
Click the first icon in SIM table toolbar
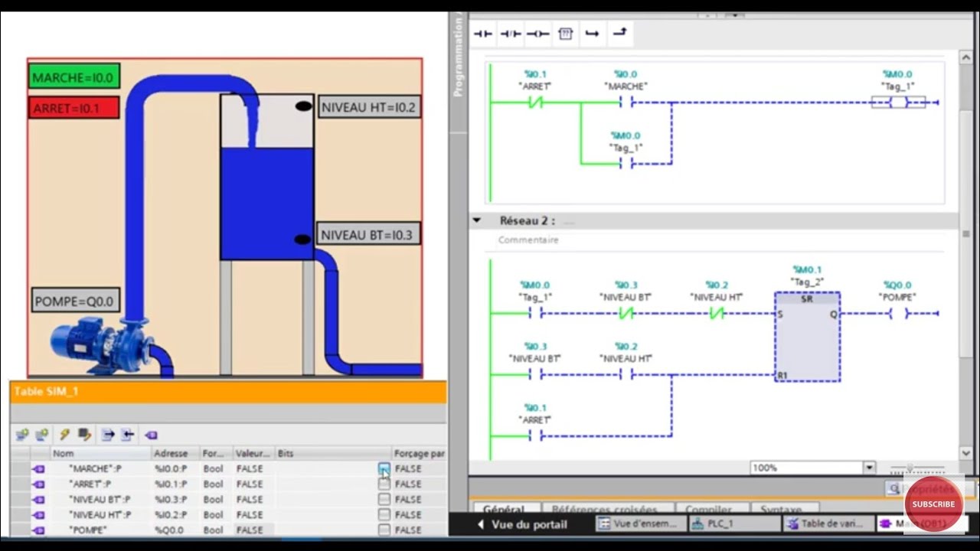(x=22, y=435)
